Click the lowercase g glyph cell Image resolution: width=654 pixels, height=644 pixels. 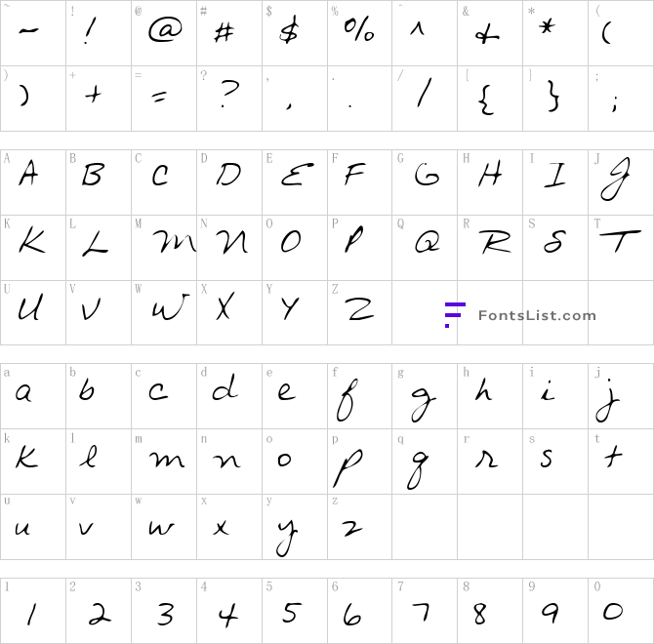(x=425, y=396)
